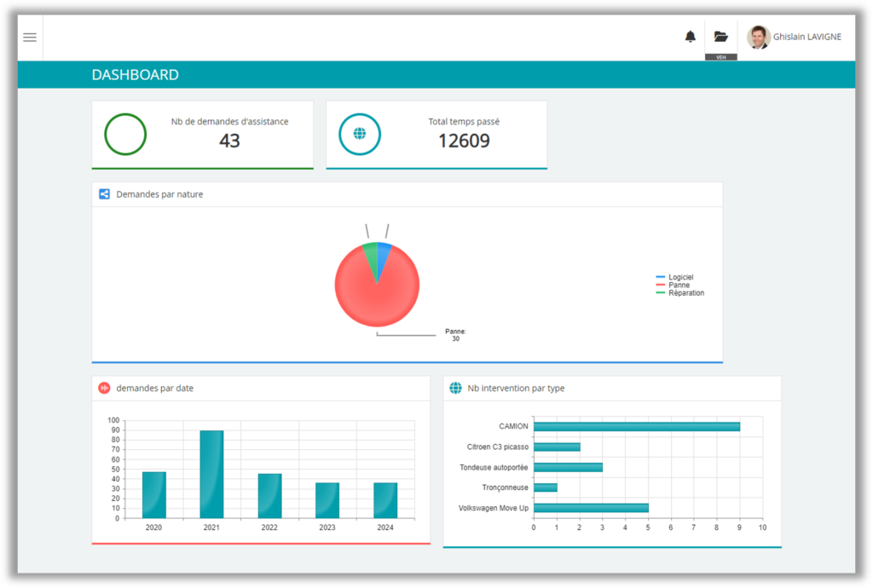Viewport: 873px width, 588px height.
Task: Toggle the Logiciel legend entry
Action: [680, 278]
